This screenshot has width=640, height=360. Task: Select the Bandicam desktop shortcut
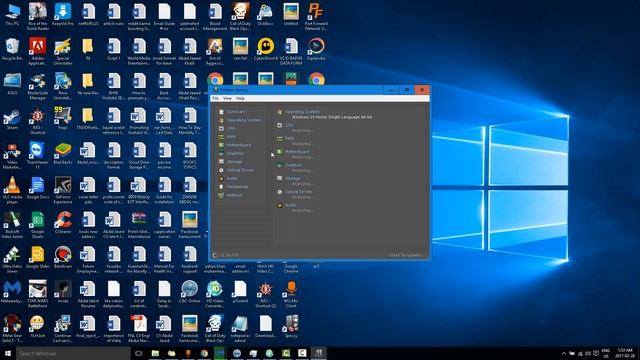[63, 257]
